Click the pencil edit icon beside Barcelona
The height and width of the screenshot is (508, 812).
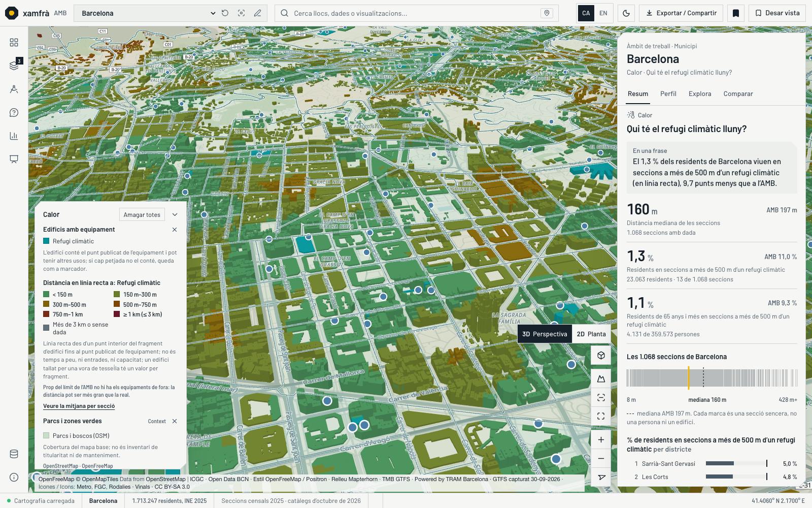[x=257, y=13]
